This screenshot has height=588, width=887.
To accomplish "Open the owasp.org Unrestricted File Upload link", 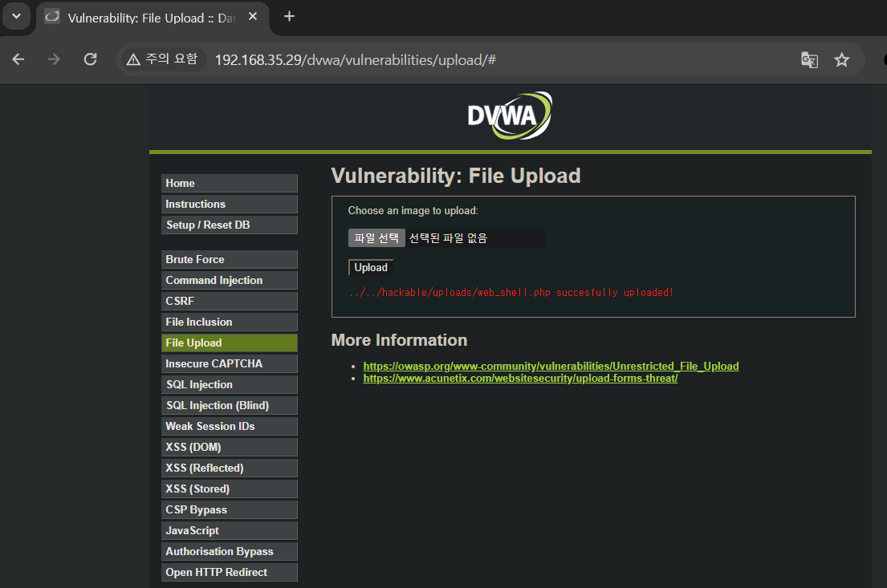I will pyautogui.click(x=551, y=367).
